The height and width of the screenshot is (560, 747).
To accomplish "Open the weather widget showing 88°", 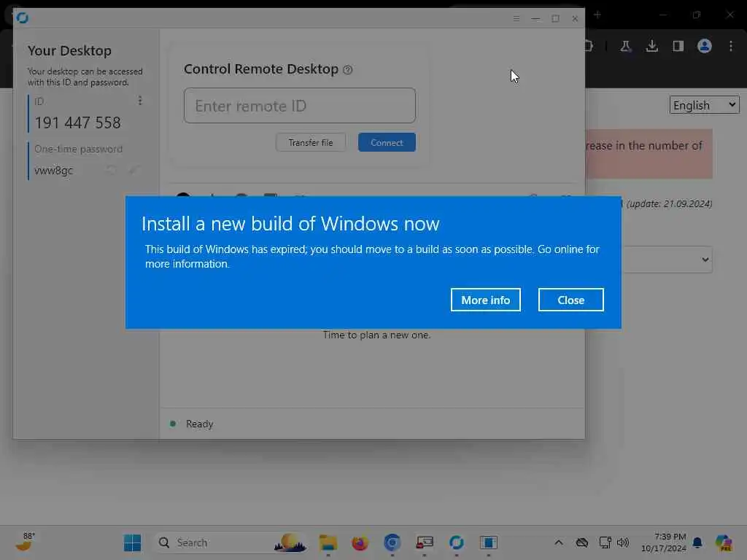I will pyautogui.click(x=25, y=542).
